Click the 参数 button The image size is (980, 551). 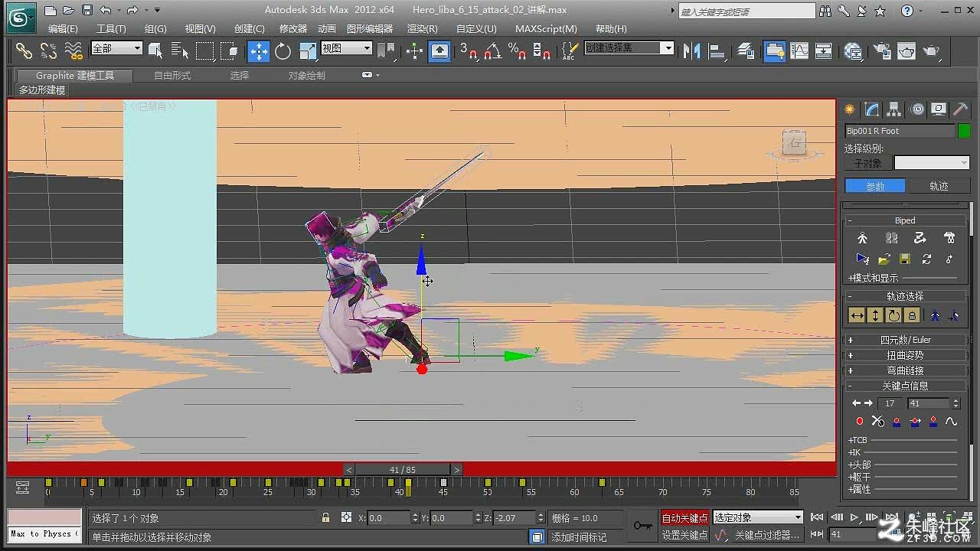click(875, 186)
